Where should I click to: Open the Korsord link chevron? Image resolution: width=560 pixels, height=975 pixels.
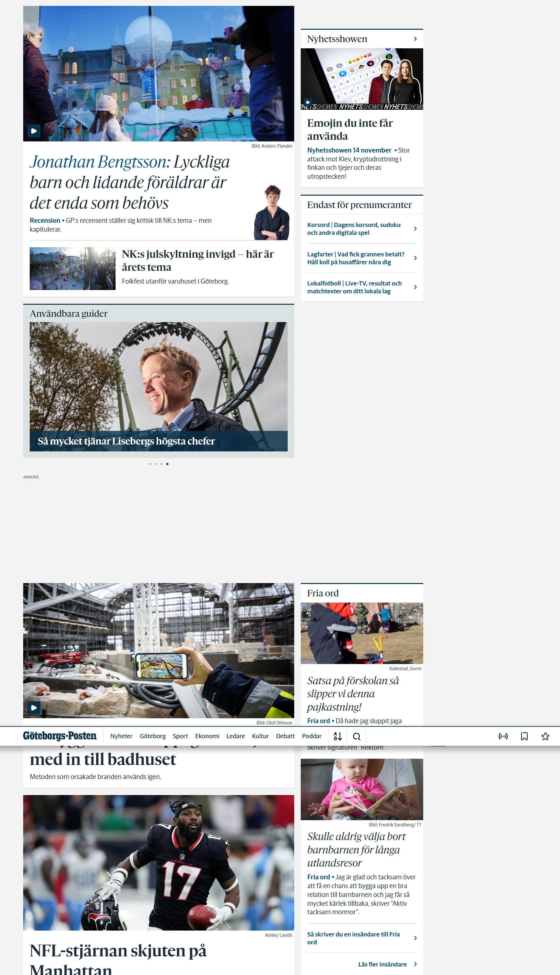(415, 228)
